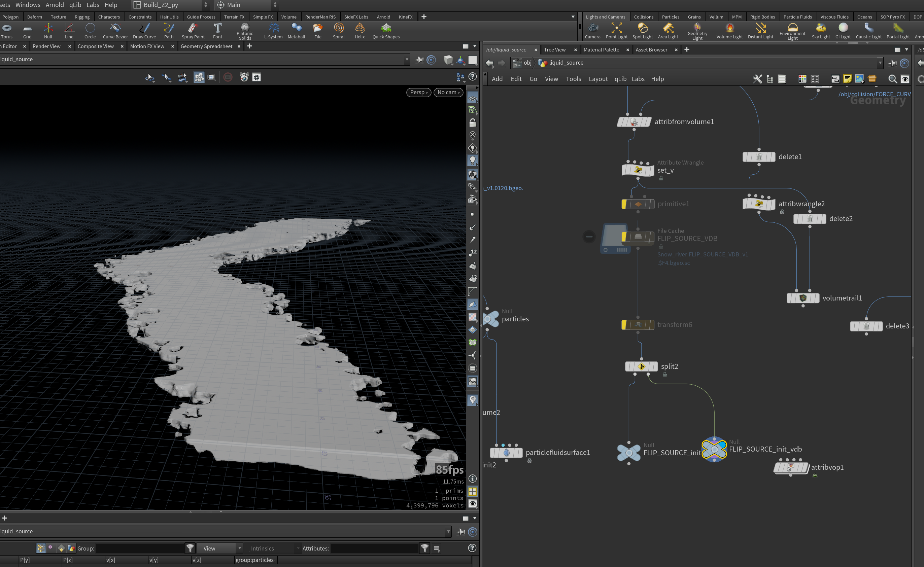The height and width of the screenshot is (567, 924).
Task: Toggle bypass flag on transform6 node
Action: tap(624, 325)
